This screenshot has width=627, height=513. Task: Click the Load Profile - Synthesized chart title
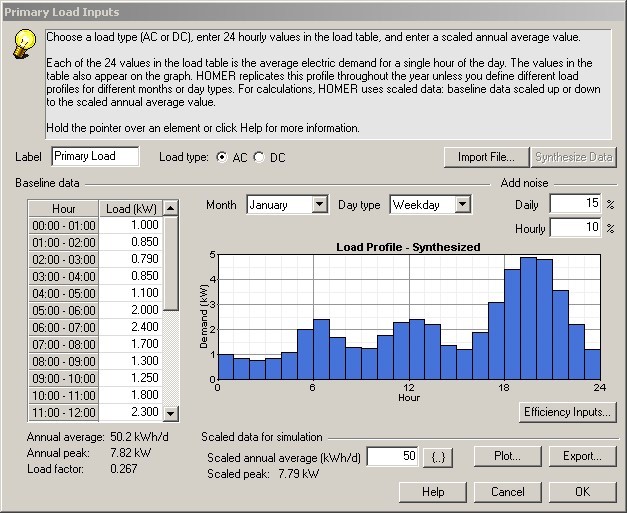408,247
